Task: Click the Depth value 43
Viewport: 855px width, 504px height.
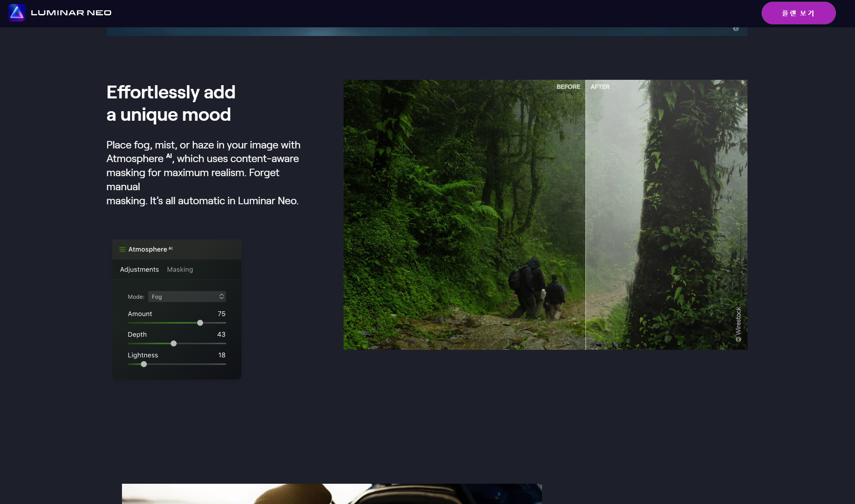Action: tap(221, 334)
